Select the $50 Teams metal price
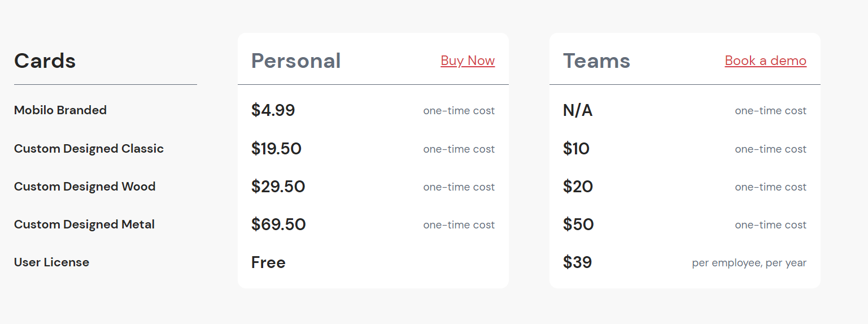This screenshot has height=324, width=868. click(578, 224)
